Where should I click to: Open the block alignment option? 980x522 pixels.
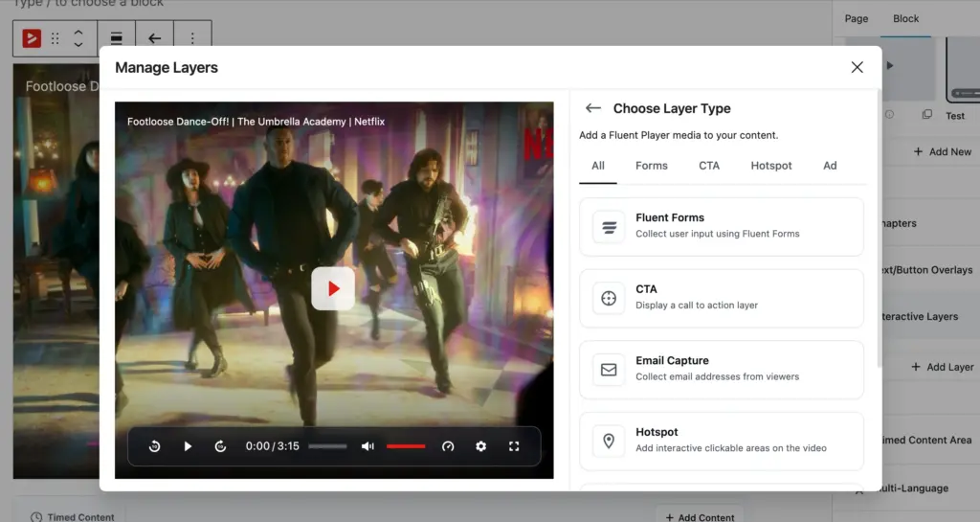(x=116, y=38)
